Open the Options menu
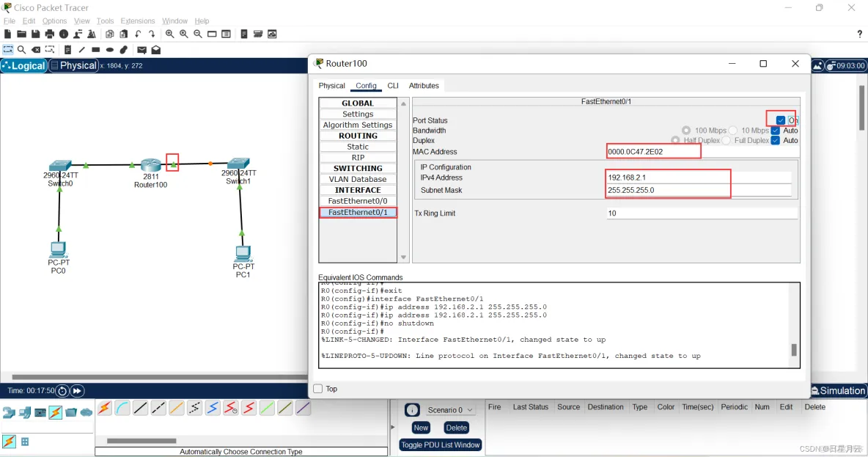The width and height of the screenshot is (868, 457). point(54,21)
